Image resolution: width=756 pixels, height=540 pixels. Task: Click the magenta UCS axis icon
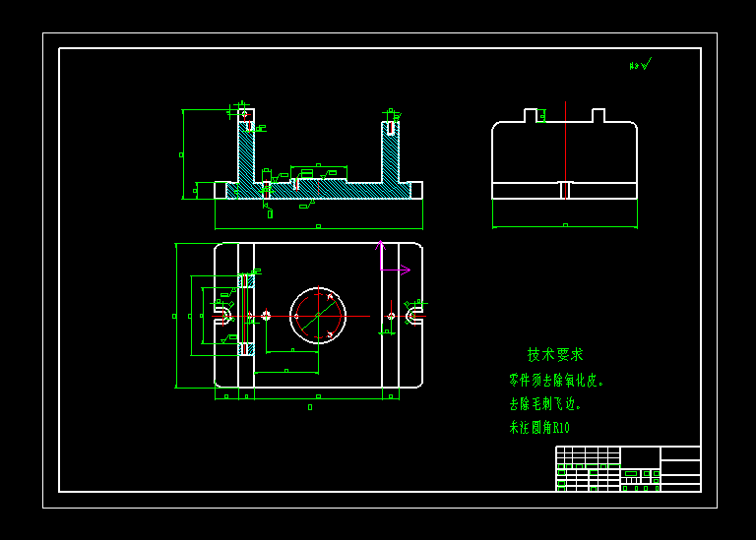coord(393,259)
